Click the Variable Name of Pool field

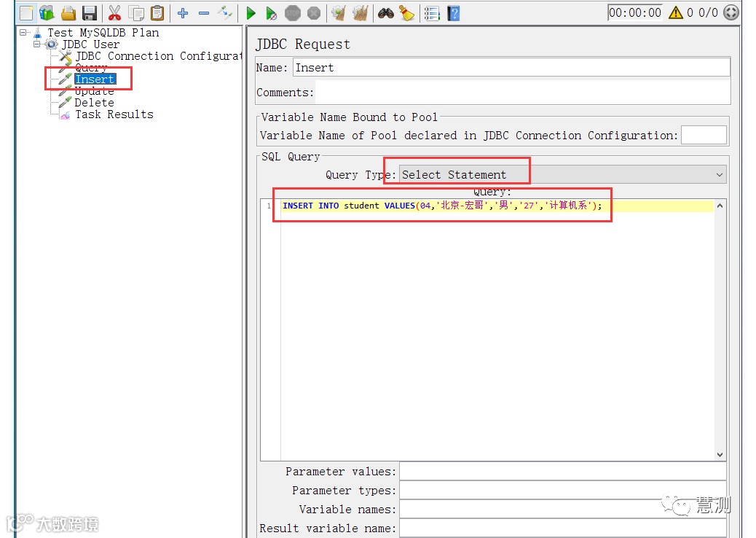(x=704, y=135)
